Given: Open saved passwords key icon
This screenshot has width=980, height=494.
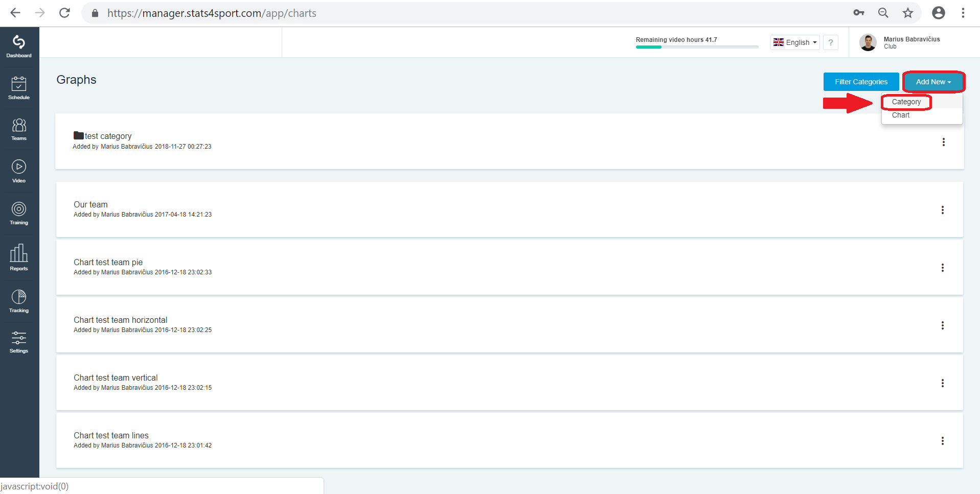Looking at the screenshot, I should [x=858, y=13].
